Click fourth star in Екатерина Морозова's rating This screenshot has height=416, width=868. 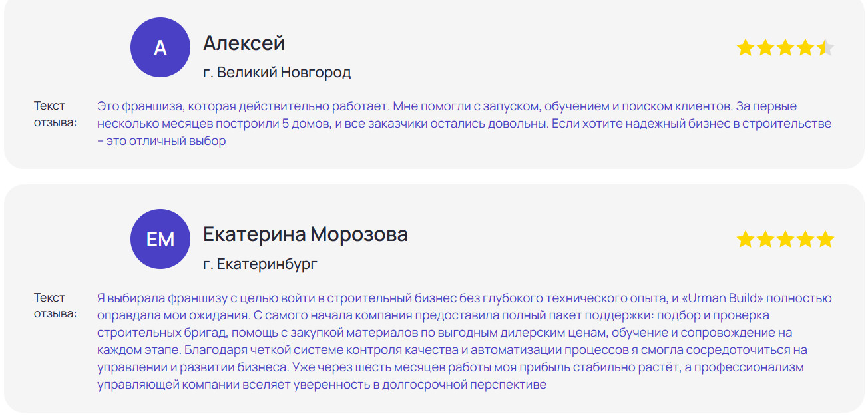(x=805, y=239)
